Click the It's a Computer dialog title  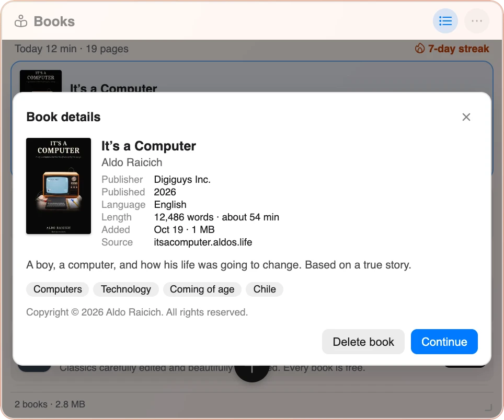tap(148, 146)
